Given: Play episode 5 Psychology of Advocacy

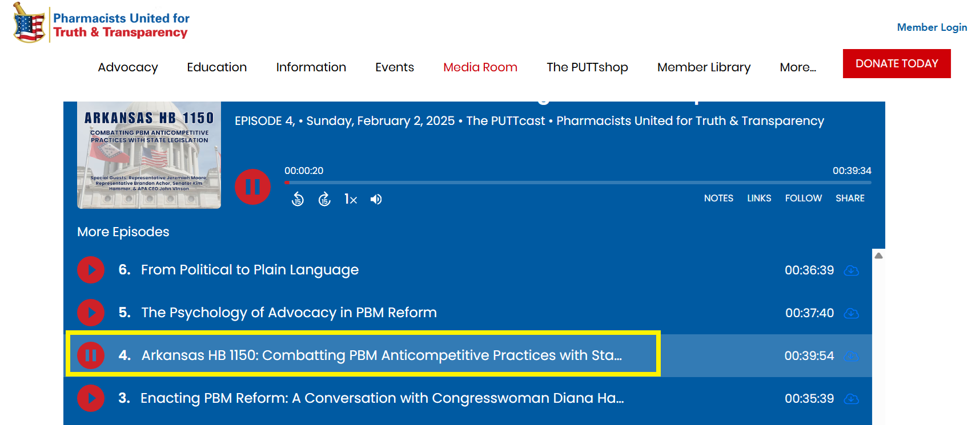Looking at the screenshot, I should (x=91, y=313).
